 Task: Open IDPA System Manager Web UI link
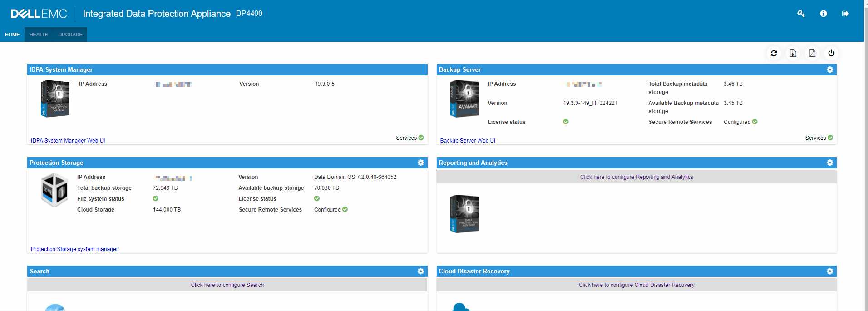pos(68,141)
